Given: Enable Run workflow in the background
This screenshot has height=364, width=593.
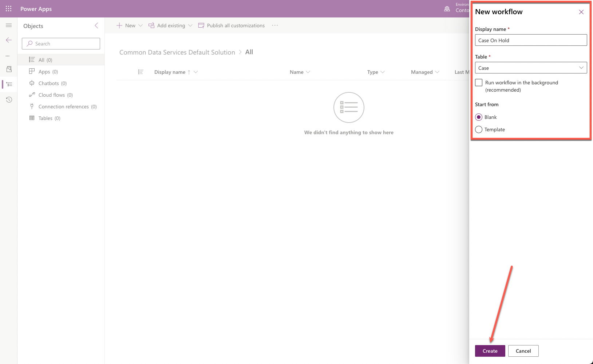Looking at the screenshot, I should tap(478, 83).
